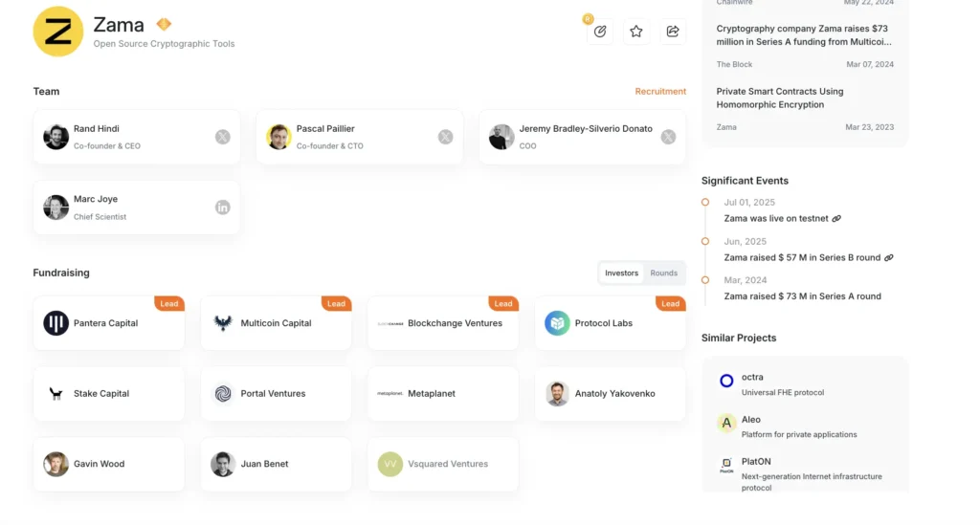Click the Stake Capital logo
This screenshot has height=525, width=980.
click(x=56, y=394)
